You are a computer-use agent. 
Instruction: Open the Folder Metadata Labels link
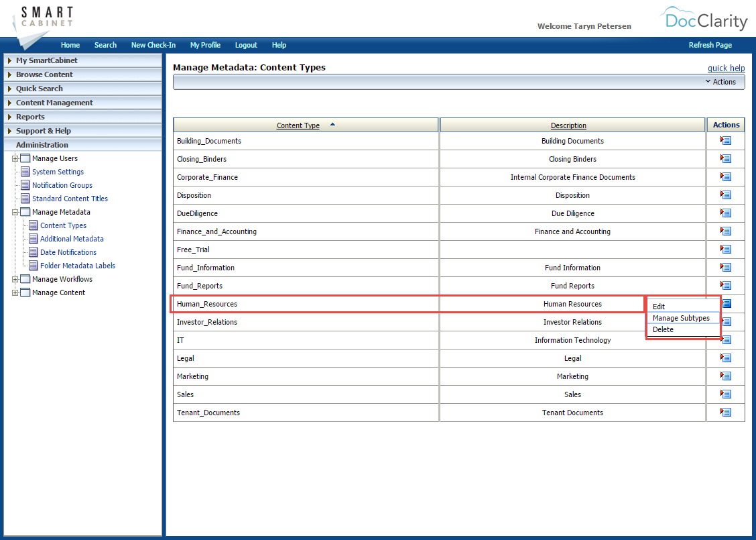(78, 266)
